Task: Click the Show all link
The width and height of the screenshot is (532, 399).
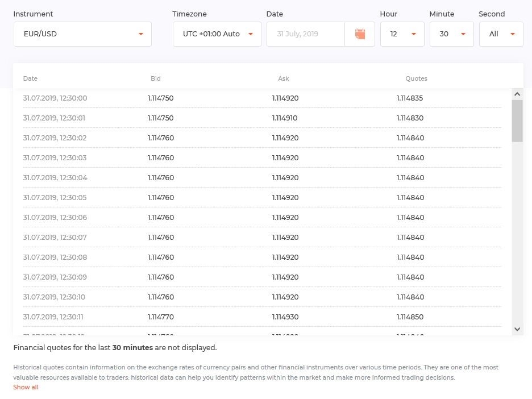Action: tap(26, 387)
